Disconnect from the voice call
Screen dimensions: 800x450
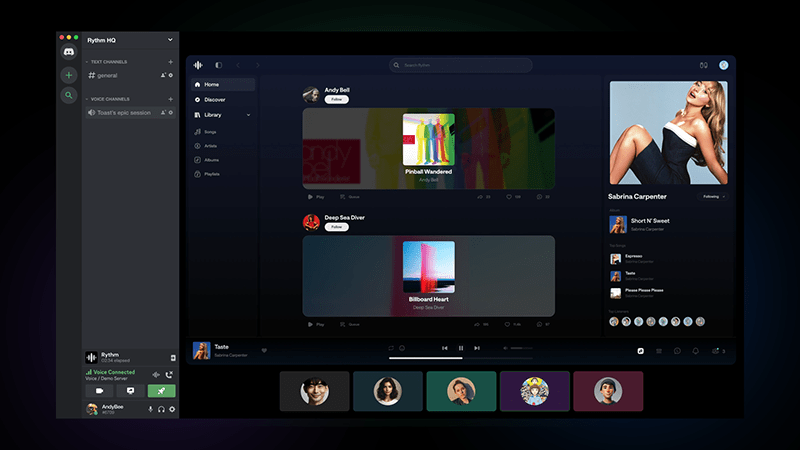pyautogui.click(x=169, y=375)
